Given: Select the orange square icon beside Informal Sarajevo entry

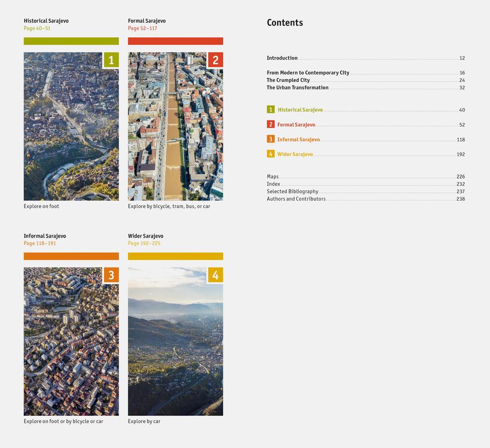Looking at the screenshot, I should tap(270, 139).
